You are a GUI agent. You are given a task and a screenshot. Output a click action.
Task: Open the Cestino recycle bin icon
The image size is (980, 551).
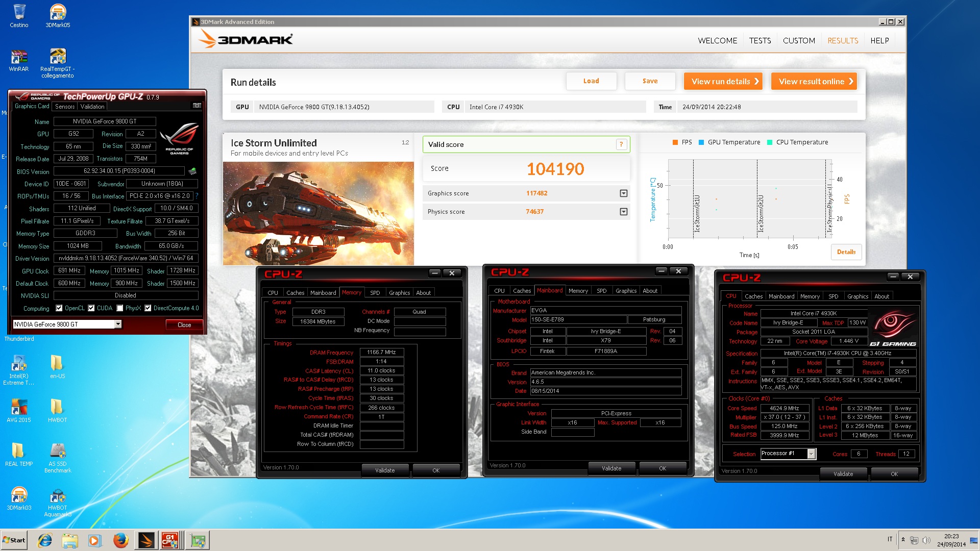[x=19, y=12]
